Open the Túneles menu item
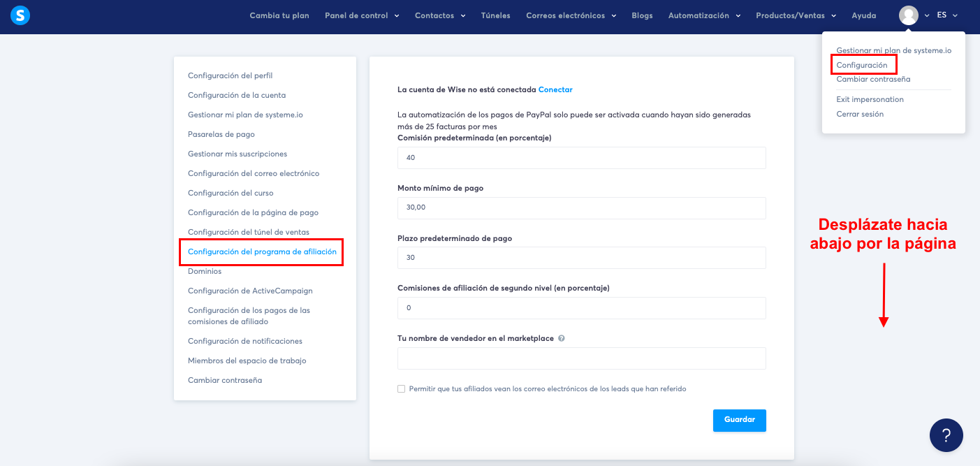The image size is (980, 466). (x=495, y=15)
